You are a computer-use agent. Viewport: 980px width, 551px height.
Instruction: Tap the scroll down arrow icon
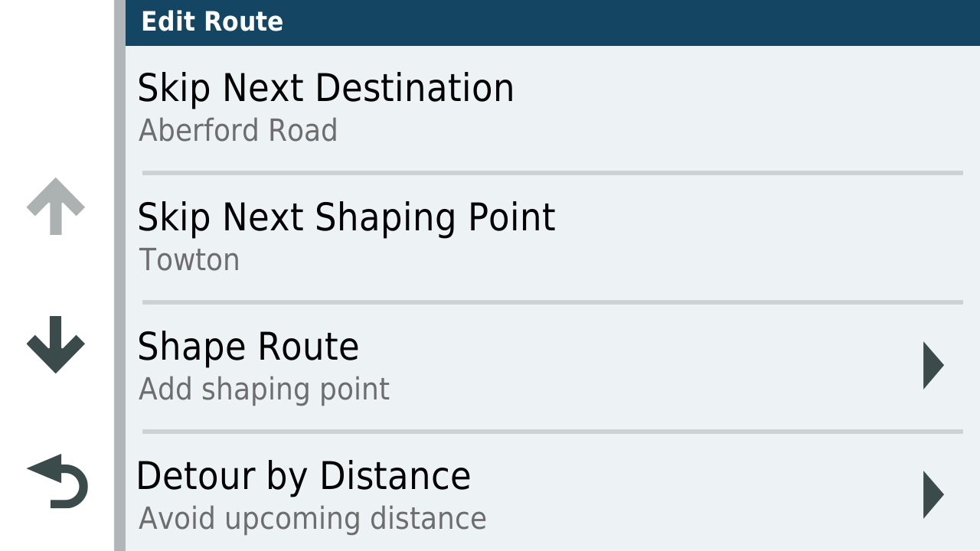click(55, 344)
